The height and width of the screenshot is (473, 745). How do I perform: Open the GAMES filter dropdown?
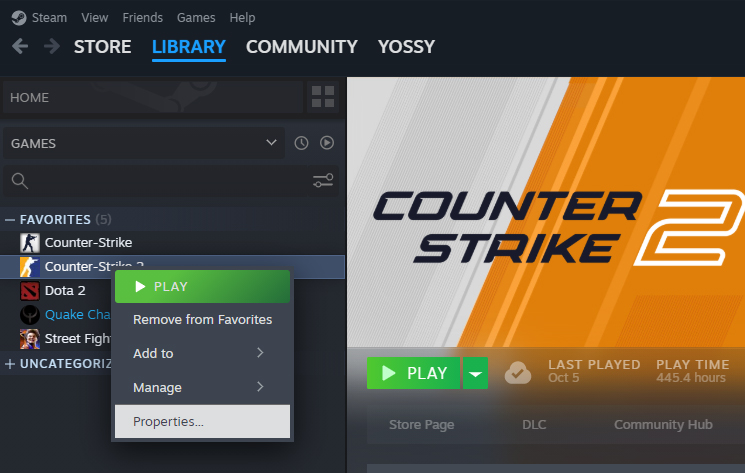[144, 143]
